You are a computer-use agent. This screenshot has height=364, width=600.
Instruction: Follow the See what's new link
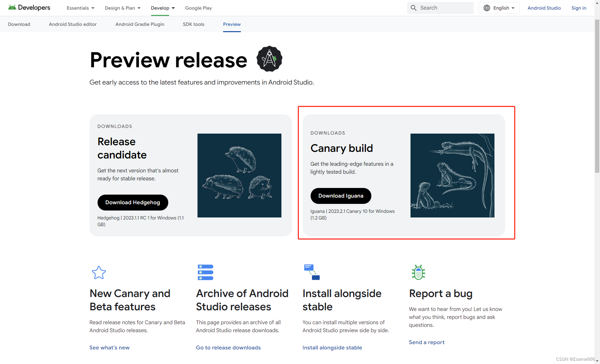pyautogui.click(x=110, y=347)
